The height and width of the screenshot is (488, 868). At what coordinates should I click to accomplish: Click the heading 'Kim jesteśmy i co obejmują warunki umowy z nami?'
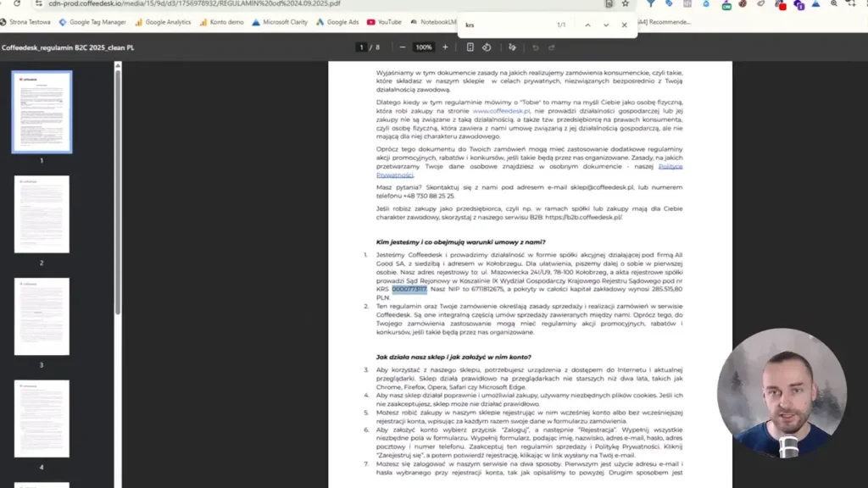click(x=460, y=242)
